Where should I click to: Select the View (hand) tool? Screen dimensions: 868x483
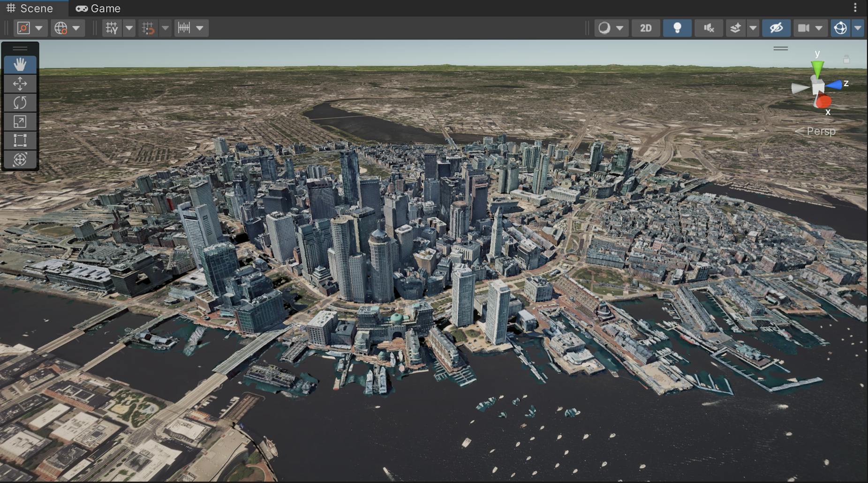(20, 65)
